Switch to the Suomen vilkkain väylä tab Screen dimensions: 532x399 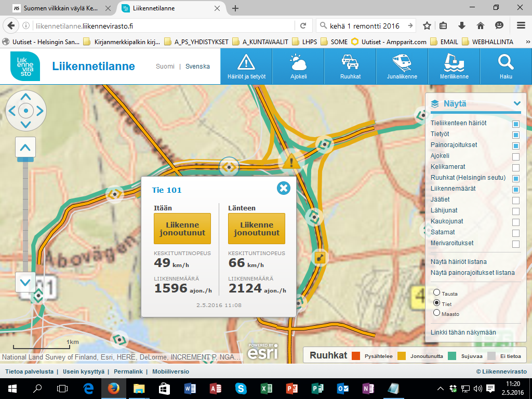click(61, 8)
